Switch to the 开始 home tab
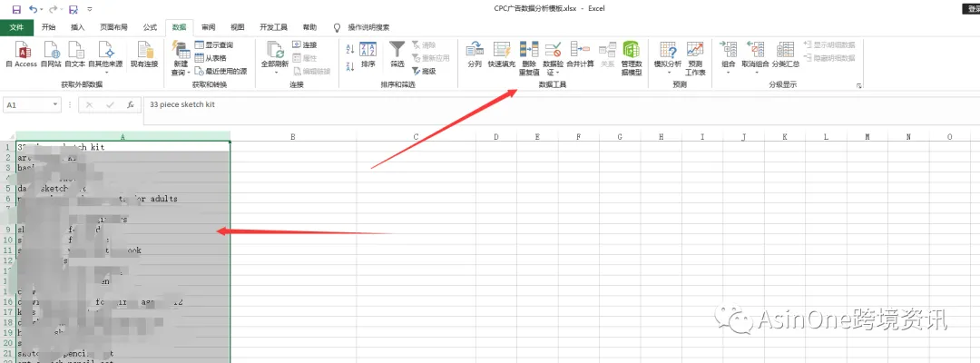 [x=49, y=27]
